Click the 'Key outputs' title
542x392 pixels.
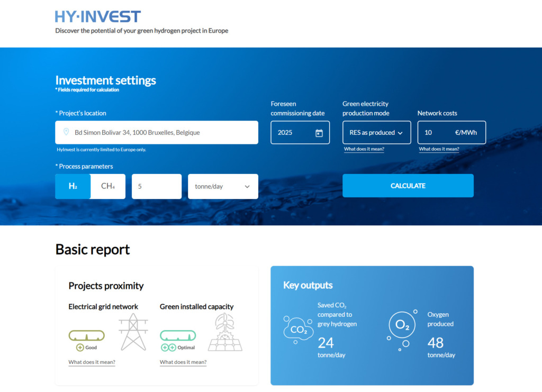[x=308, y=285]
